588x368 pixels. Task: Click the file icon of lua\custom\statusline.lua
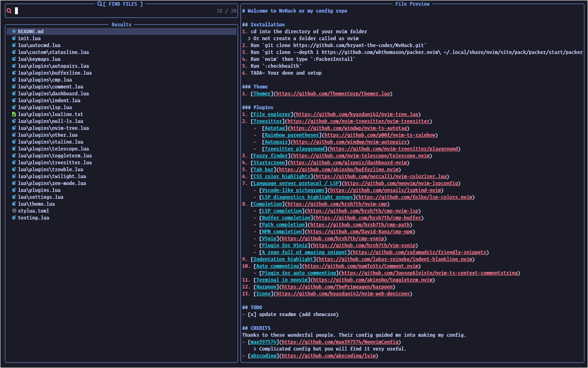[14, 52]
